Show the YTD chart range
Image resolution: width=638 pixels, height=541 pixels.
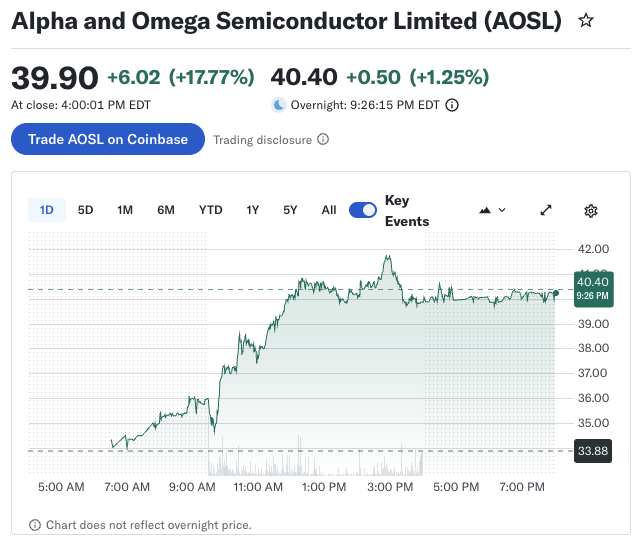tap(211, 210)
